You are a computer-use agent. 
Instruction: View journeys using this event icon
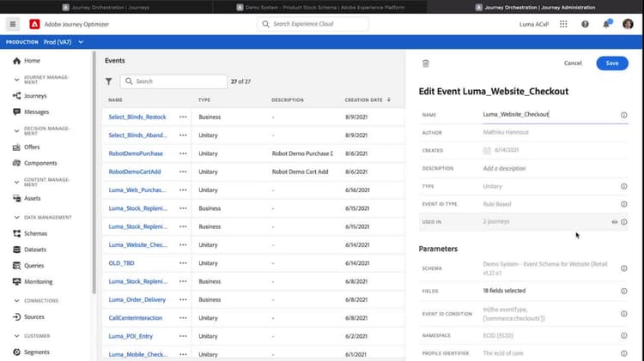click(615, 222)
